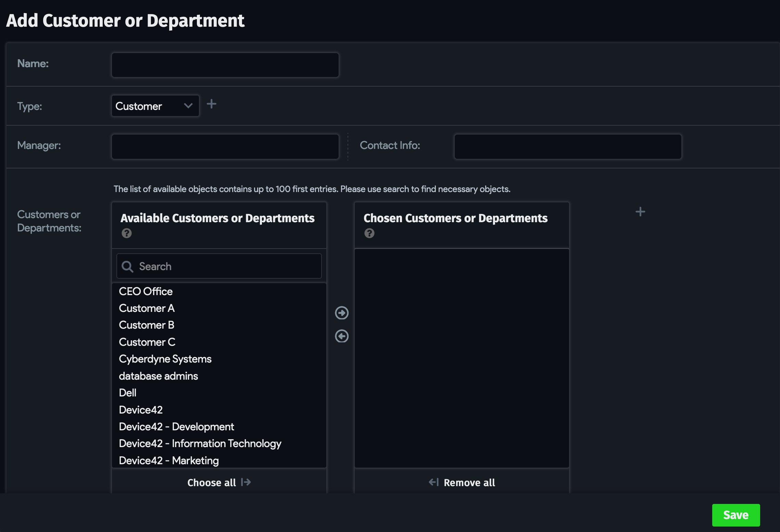This screenshot has width=780, height=532.
Task: Click the Contact Info input field
Action: [x=567, y=146]
